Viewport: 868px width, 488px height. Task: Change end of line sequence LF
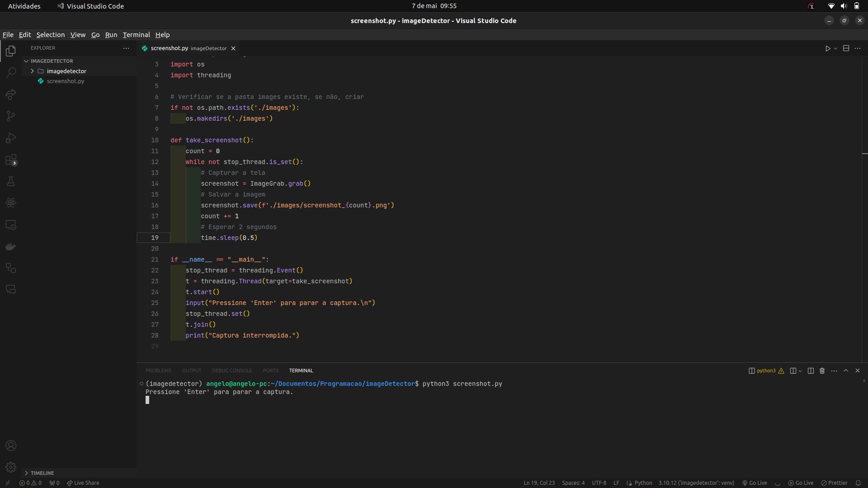click(616, 483)
